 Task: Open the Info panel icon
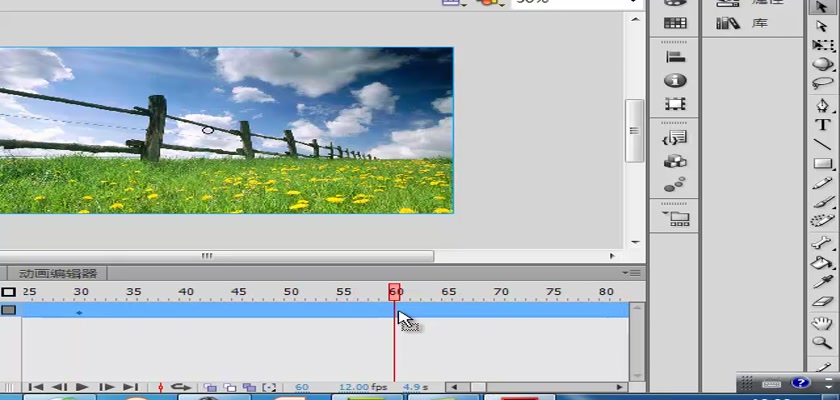pyautogui.click(x=674, y=80)
